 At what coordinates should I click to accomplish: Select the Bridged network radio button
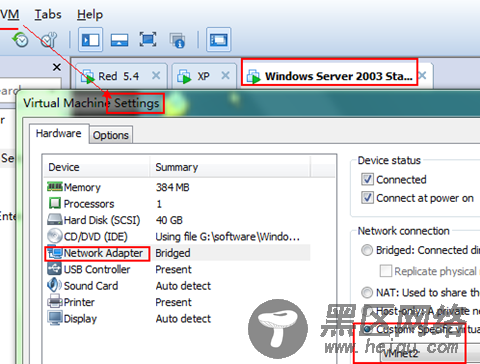click(x=367, y=250)
